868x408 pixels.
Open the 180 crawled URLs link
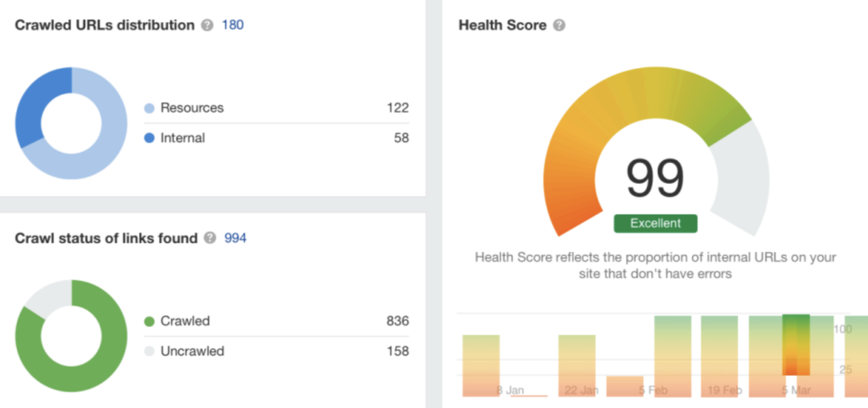click(232, 25)
